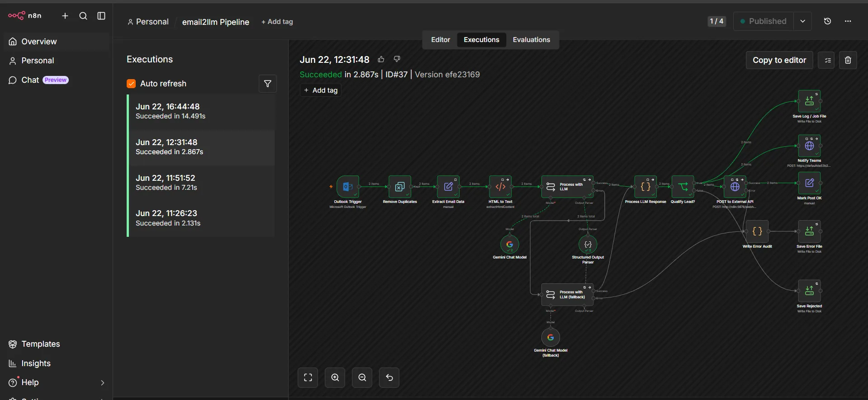868x400 pixels.
Task: Select execution Jun 22, 11:51:52
Action: (x=202, y=183)
